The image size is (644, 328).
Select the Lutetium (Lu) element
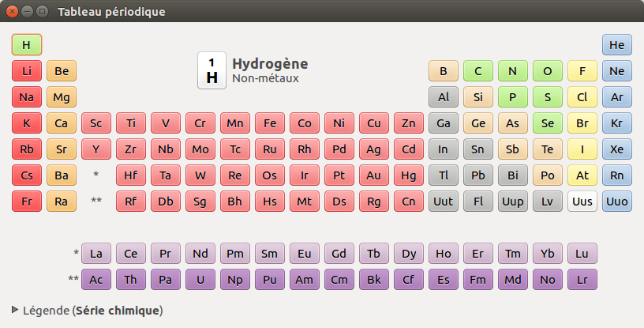[582, 254]
